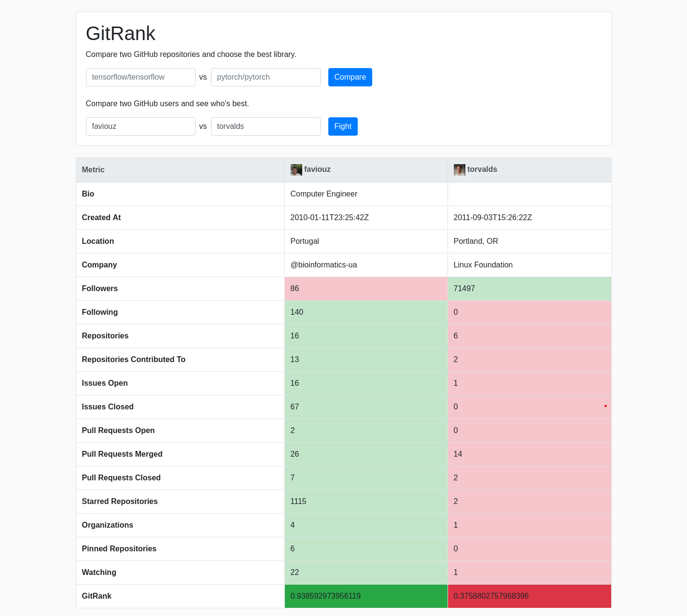This screenshot has height=616, width=687.
Task: Click the 1115 starred repositories value
Action: 298,502
